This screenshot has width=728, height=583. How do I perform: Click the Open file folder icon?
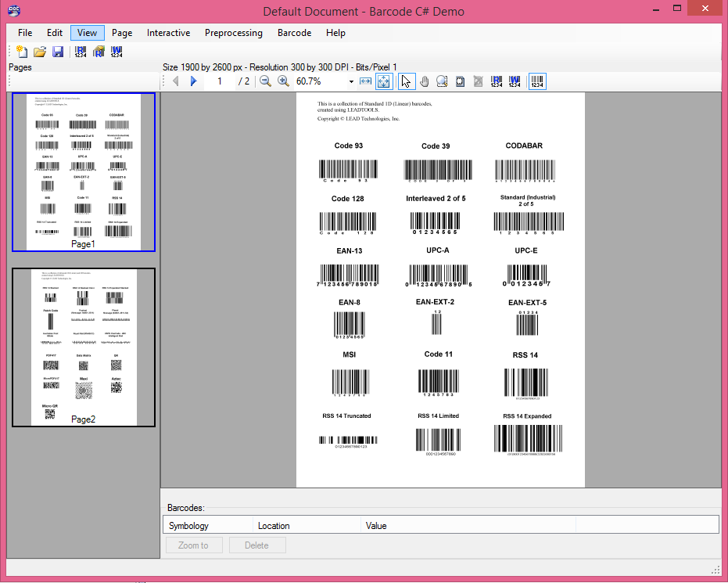click(39, 52)
